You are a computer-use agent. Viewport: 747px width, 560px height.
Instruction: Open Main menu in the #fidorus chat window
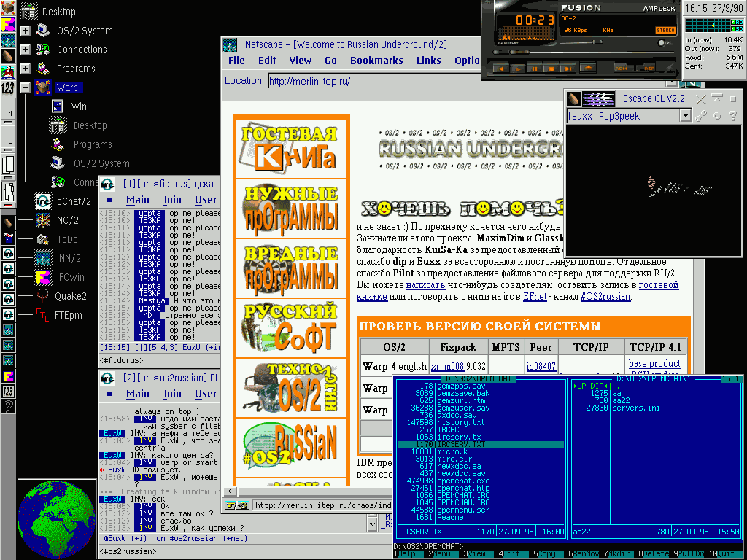[x=138, y=200]
